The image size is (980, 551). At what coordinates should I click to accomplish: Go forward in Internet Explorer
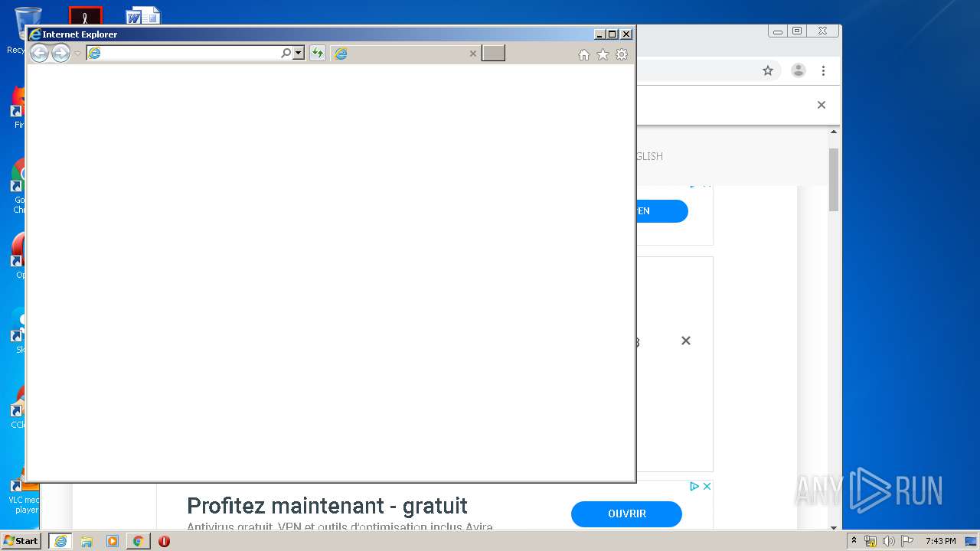click(60, 53)
